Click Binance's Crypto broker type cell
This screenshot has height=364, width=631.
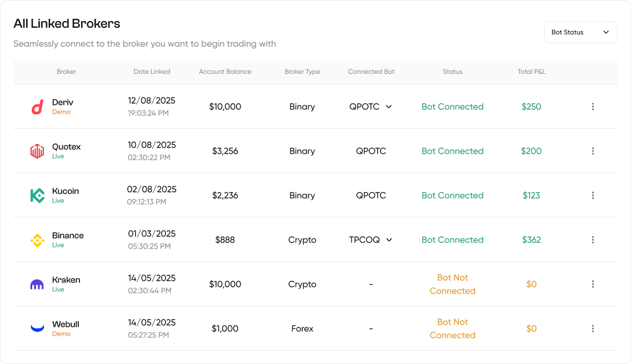click(x=302, y=240)
